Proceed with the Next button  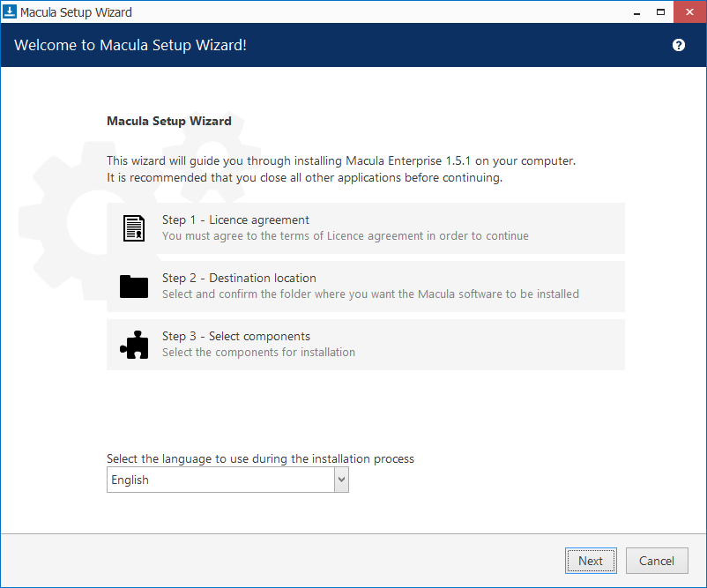pos(591,561)
